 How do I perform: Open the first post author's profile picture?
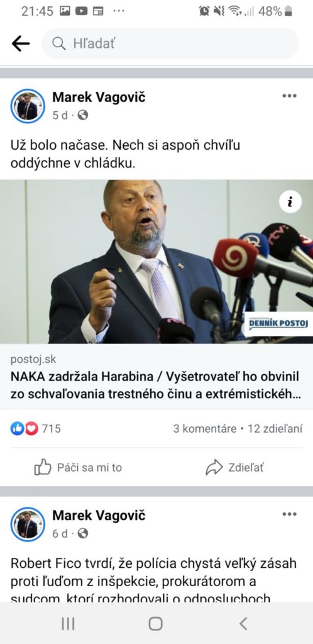click(x=28, y=106)
